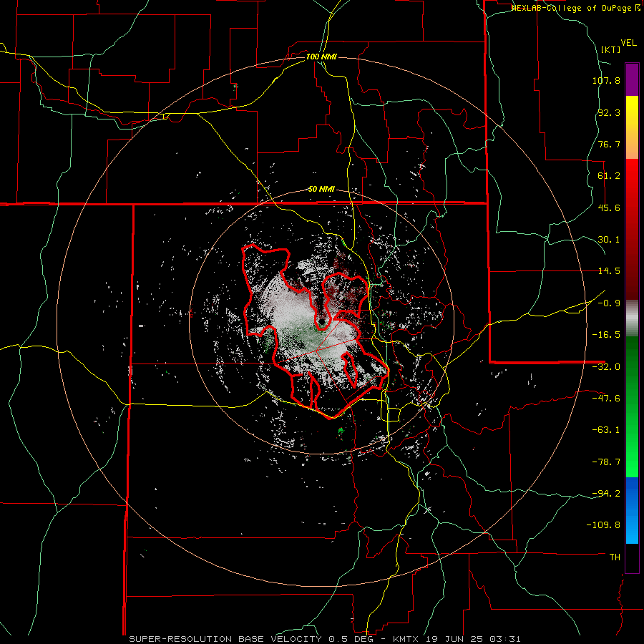Click the 45.6 velocity scale value
The width and height of the screenshot is (644, 644).
(x=609, y=208)
